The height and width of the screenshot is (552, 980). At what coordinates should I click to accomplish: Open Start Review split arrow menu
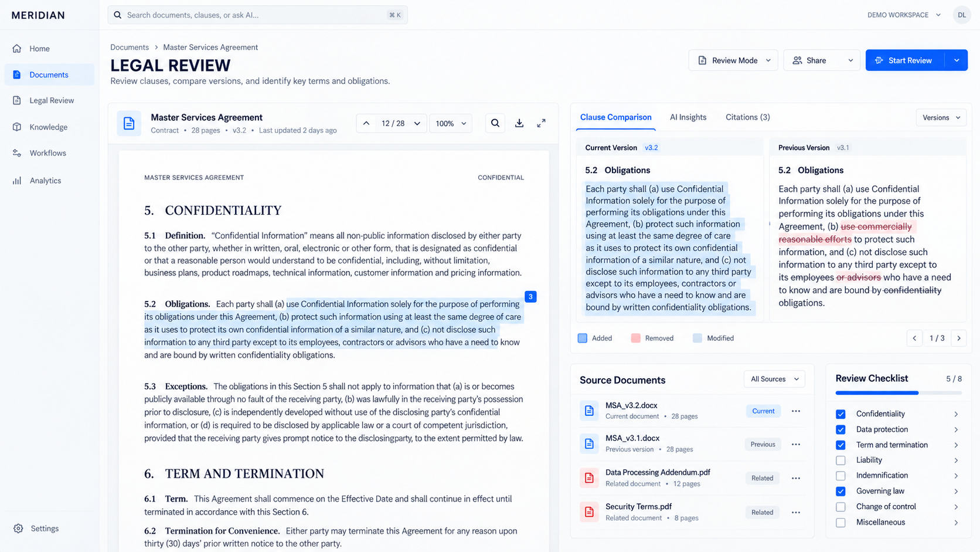coord(957,60)
